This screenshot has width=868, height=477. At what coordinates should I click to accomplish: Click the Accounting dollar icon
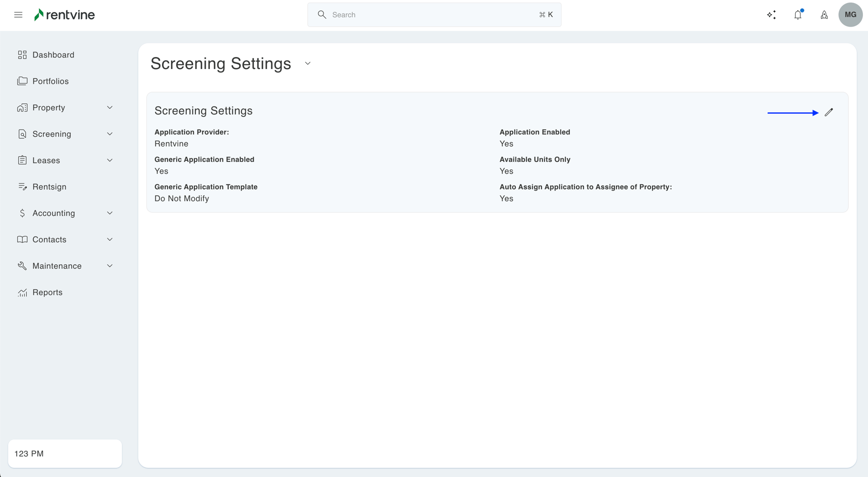[22, 213]
